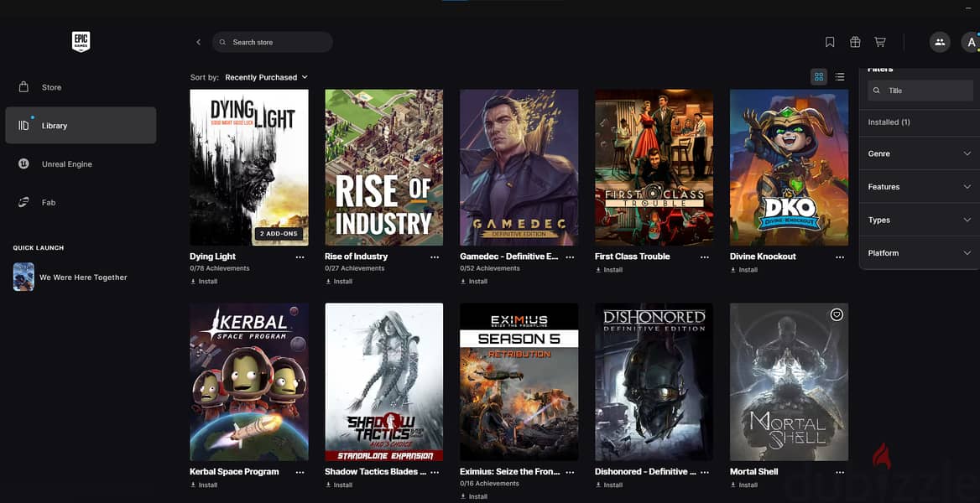Image resolution: width=980 pixels, height=503 pixels.
Task: Open the Shadow Tactics cover thumbnail
Action: tap(383, 381)
